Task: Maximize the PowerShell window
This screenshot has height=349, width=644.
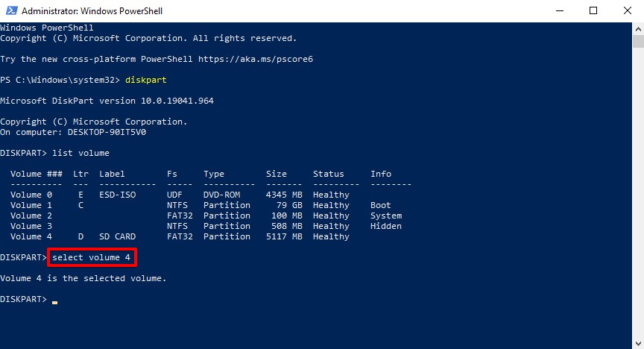Action: pos(593,10)
